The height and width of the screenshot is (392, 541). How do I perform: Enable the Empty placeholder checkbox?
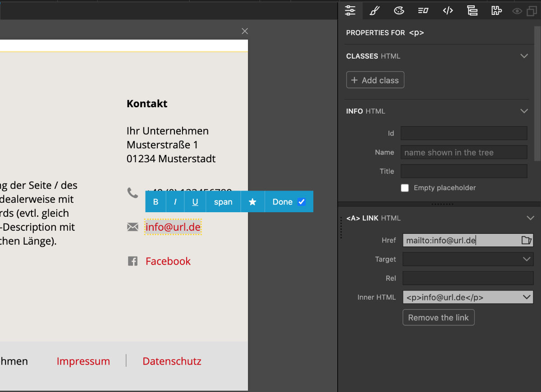click(x=405, y=188)
